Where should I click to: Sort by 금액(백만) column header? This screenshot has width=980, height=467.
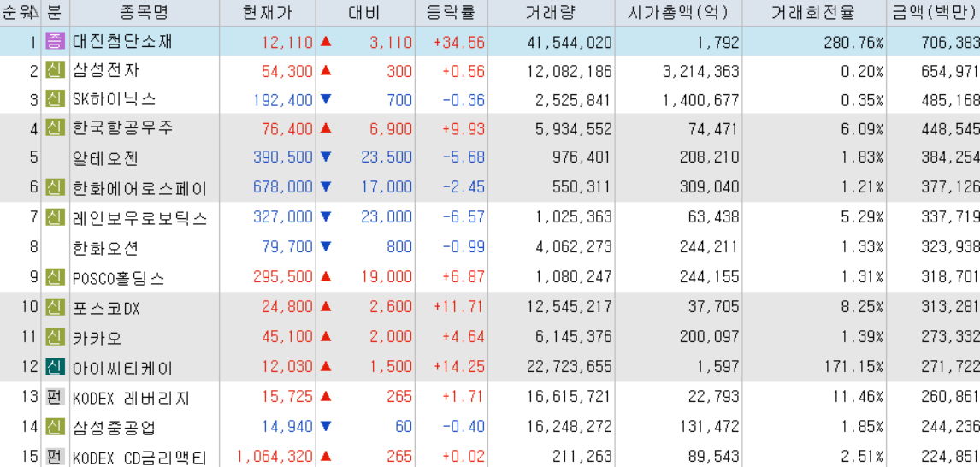[x=934, y=13]
